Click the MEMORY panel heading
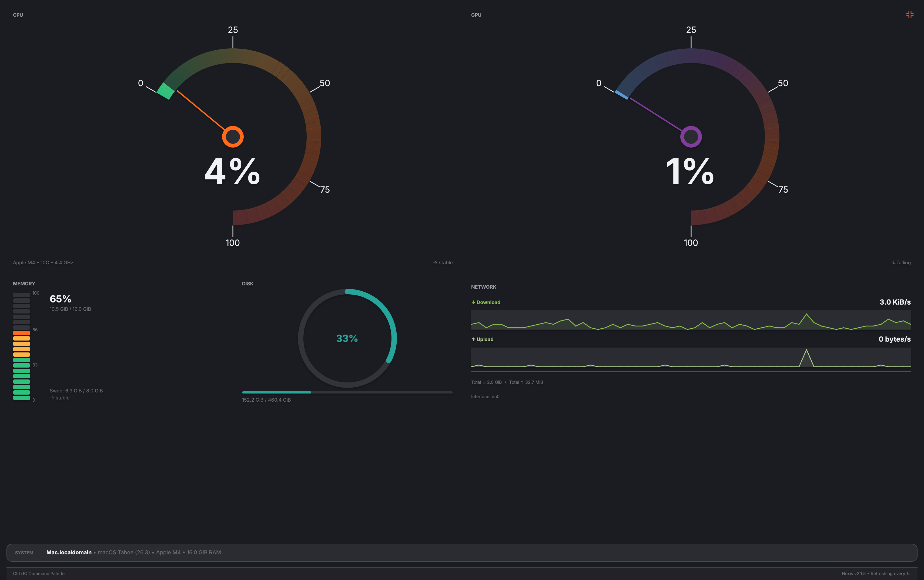This screenshot has width=924, height=580. [24, 284]
